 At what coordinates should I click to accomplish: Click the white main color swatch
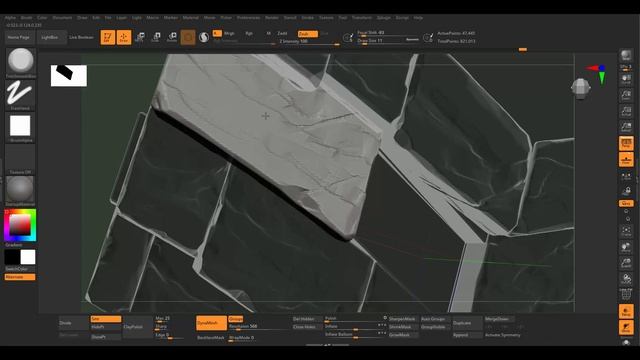pyautogui.click(x=28, y=257)
